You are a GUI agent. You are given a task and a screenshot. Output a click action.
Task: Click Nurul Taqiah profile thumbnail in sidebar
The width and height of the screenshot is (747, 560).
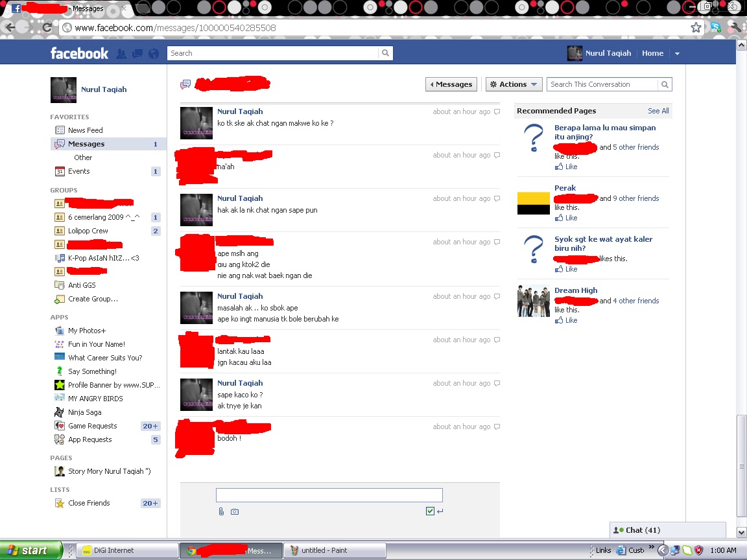64,90
